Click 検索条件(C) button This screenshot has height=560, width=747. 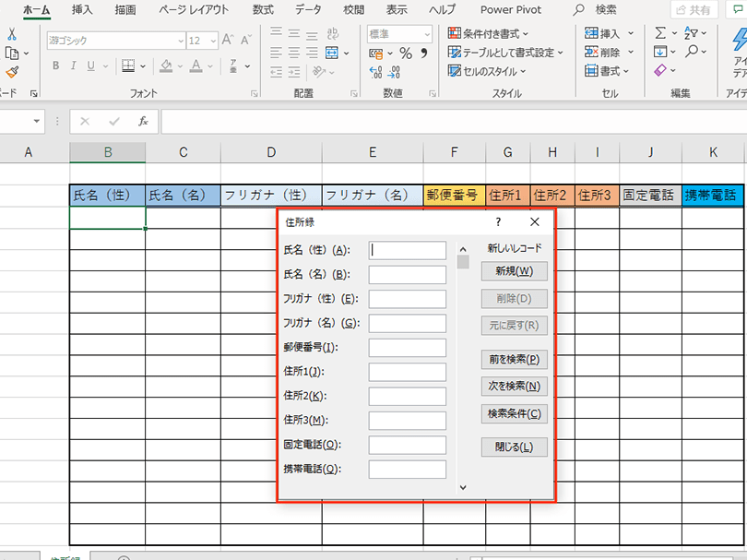(x=514, y=413)
